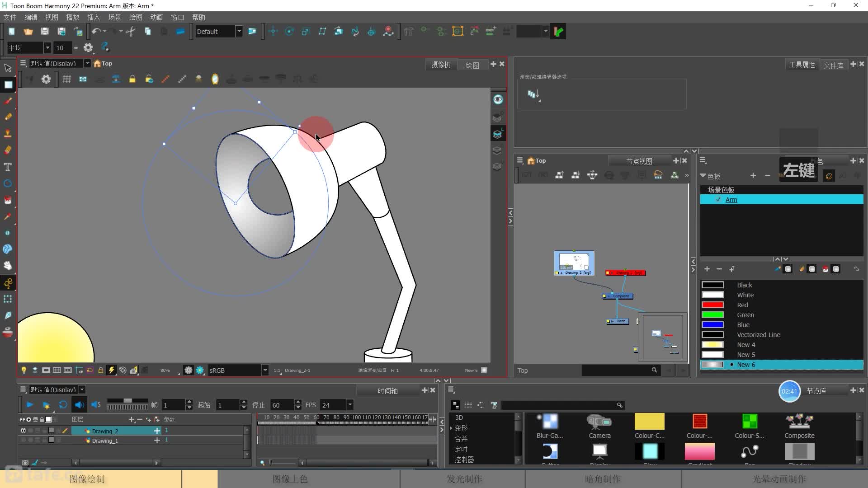
Task: Toggle sound playback speaker icon
Action: click(80, 405)
